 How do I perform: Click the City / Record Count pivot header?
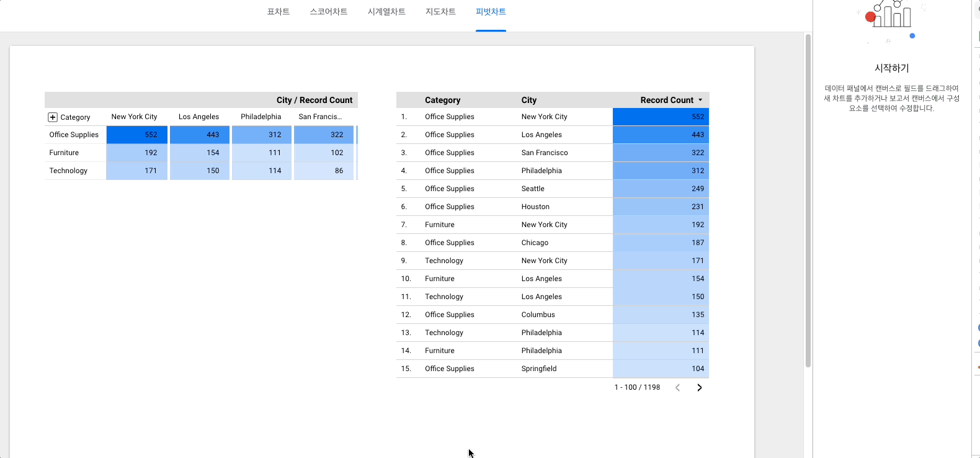point(314,100)
